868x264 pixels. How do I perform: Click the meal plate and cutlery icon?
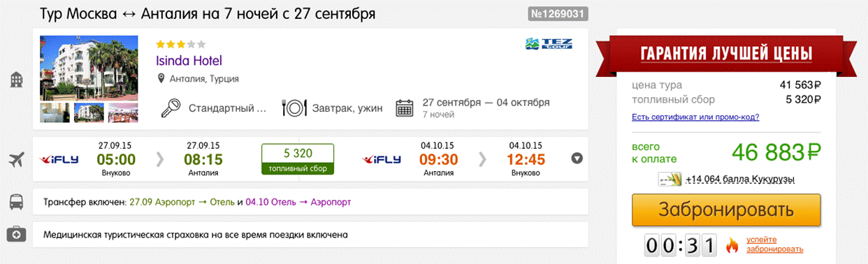[x=294, y=108]
